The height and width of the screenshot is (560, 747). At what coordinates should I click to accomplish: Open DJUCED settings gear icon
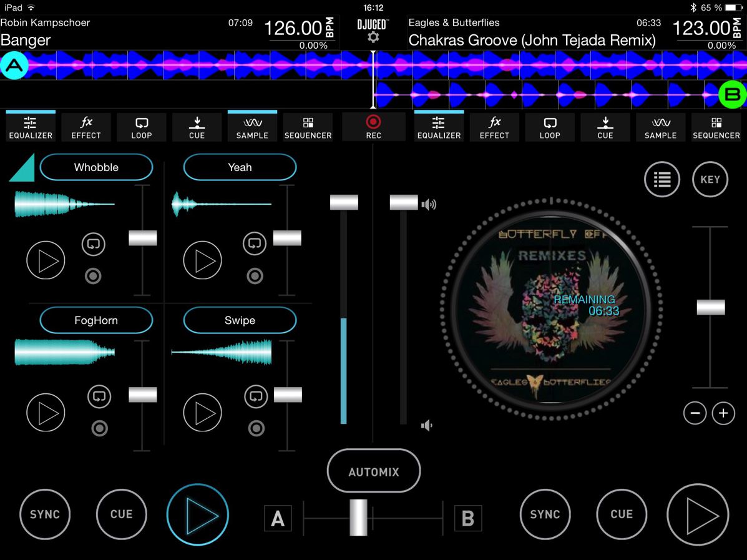tap(373, 38)
